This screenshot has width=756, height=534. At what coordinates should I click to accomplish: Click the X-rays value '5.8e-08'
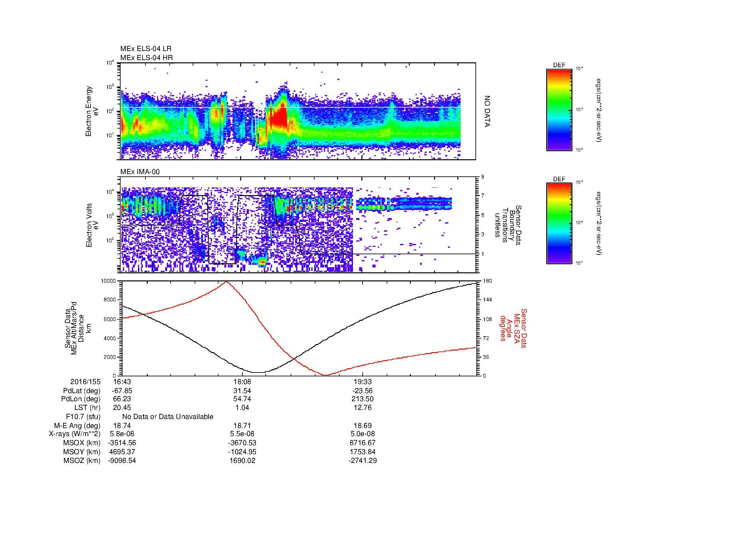click(122, 434)
